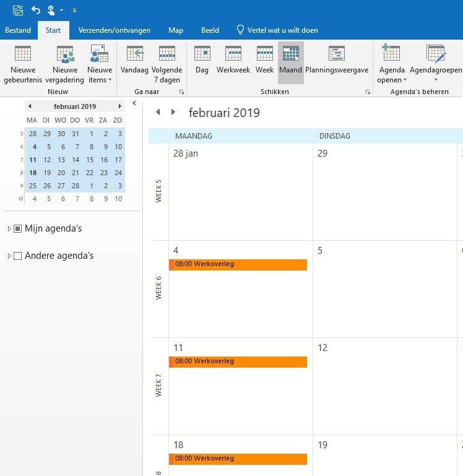463x476 pixels.
Task: Click week number 10 in mini calendar
Action: click(x=20, y=199)
